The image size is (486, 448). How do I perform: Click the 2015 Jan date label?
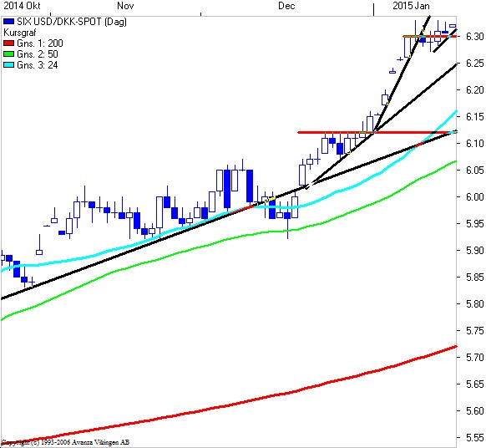(411, 6)
